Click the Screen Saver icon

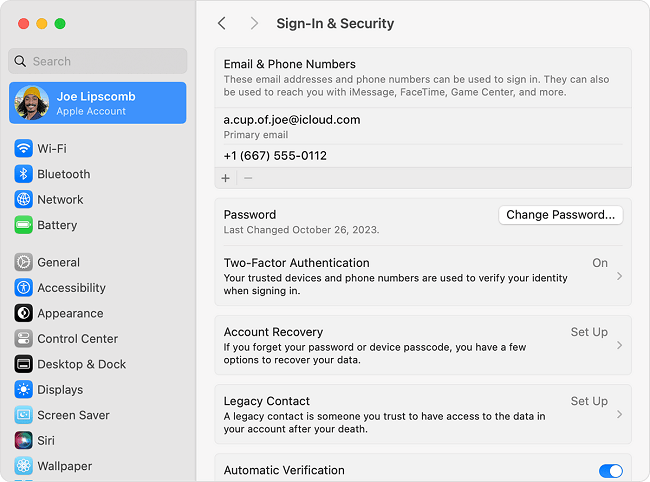23,415
